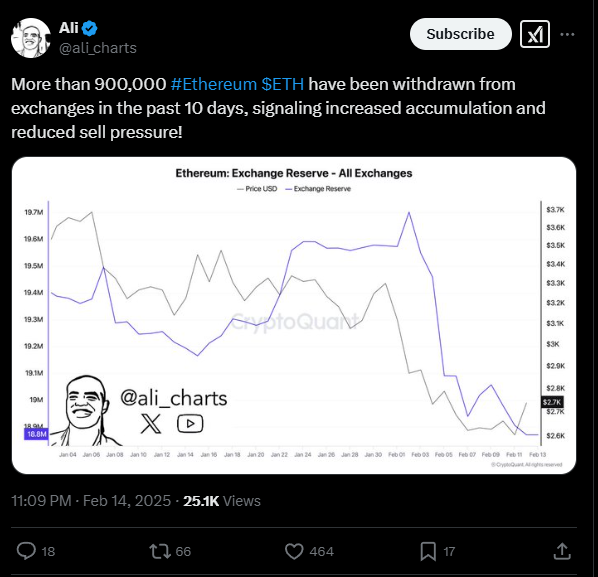Click the repost arrows icon

tap(160, 551)
